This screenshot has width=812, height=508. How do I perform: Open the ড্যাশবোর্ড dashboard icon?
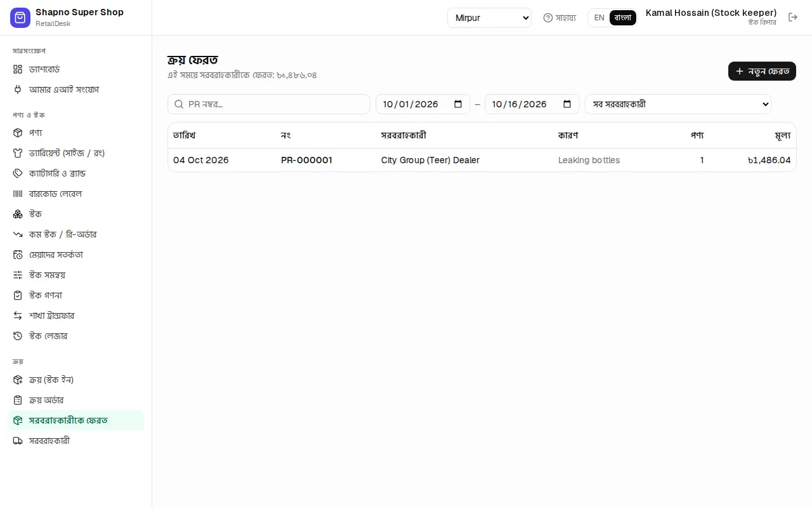18,69
